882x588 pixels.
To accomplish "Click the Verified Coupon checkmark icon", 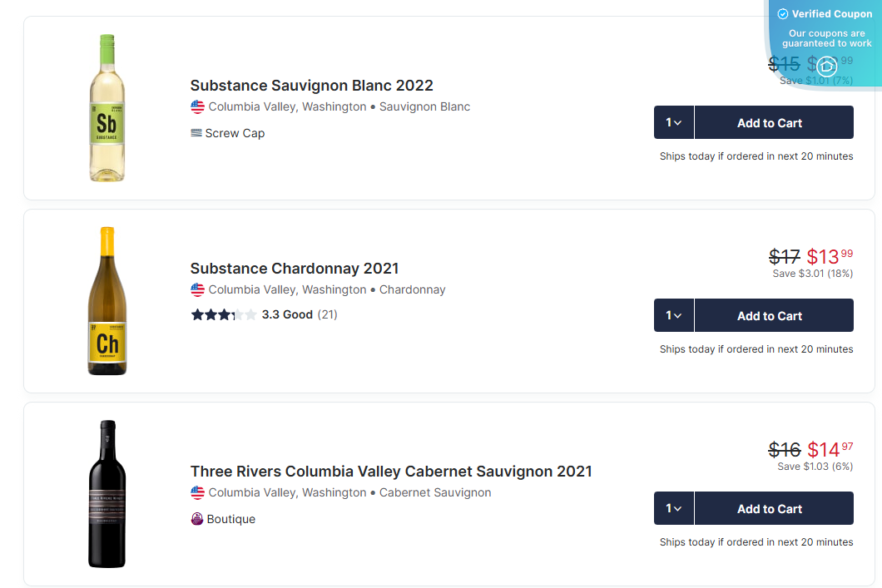I will [782, 14].
